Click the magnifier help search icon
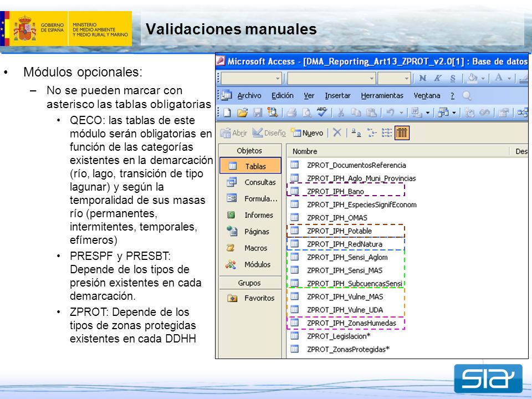The height and width of the screenshot is (399, 532). click(467, 96)
